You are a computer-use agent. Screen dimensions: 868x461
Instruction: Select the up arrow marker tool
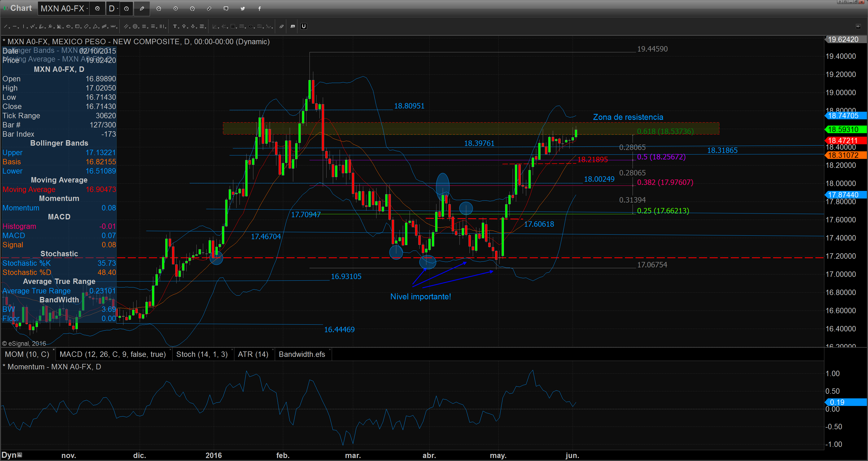click(x=184, y=26)
